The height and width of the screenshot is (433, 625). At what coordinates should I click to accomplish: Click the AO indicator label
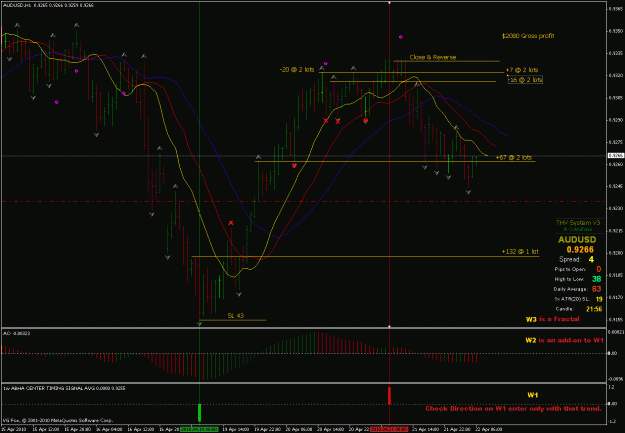[16, 333]
